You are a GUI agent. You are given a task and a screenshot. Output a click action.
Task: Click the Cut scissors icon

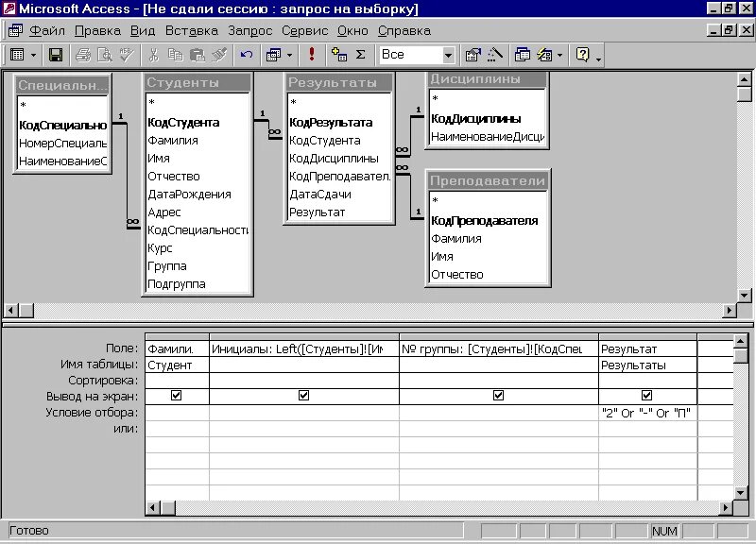tap(154, 55)
